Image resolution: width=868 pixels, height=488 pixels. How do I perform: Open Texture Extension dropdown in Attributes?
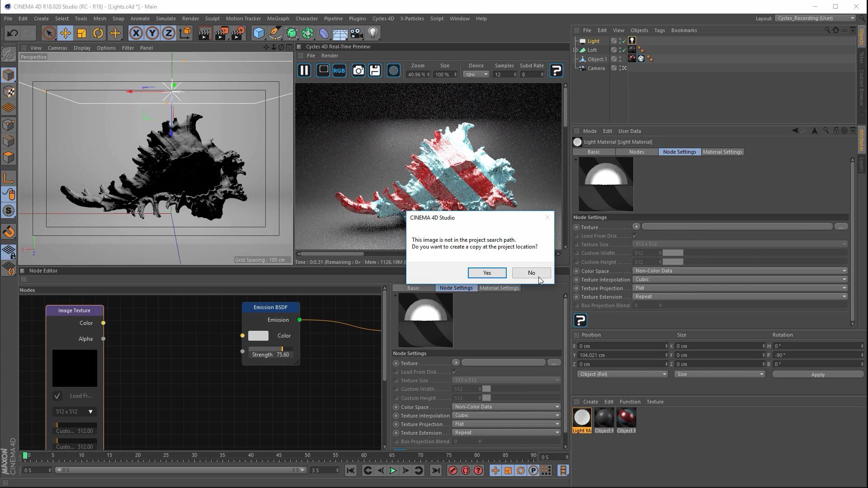click(x=740, y=296)
